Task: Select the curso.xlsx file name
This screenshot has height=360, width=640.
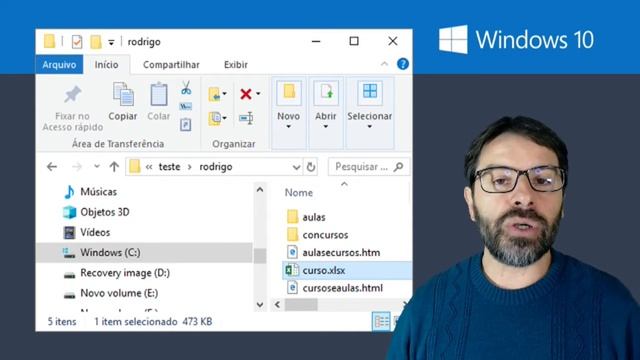Action: (324, 270)
